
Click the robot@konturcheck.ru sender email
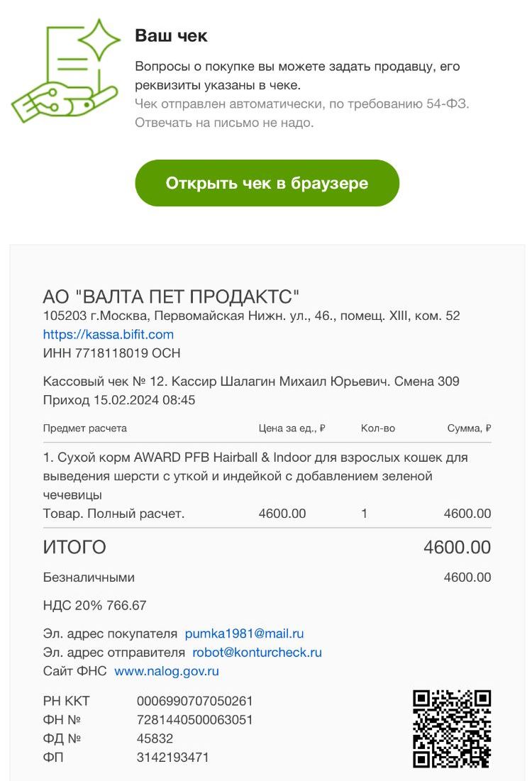click(x=257, y=653)
